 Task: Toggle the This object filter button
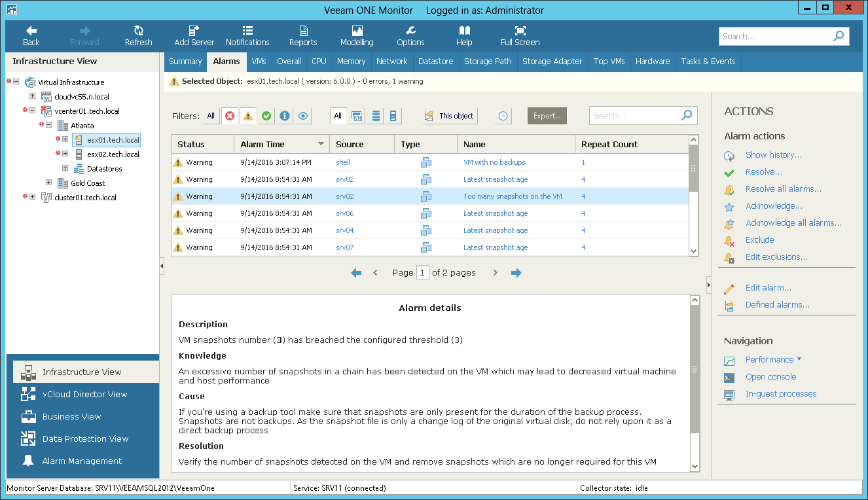tap(450, 116)
